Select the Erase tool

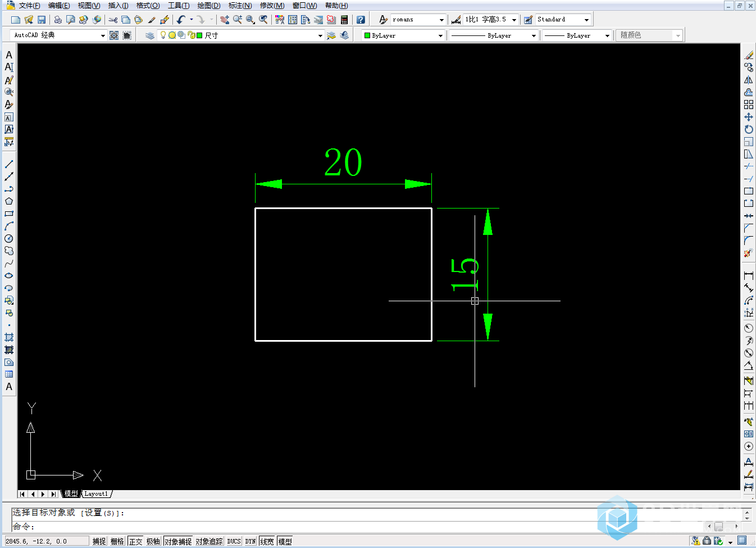click(749, 55)
